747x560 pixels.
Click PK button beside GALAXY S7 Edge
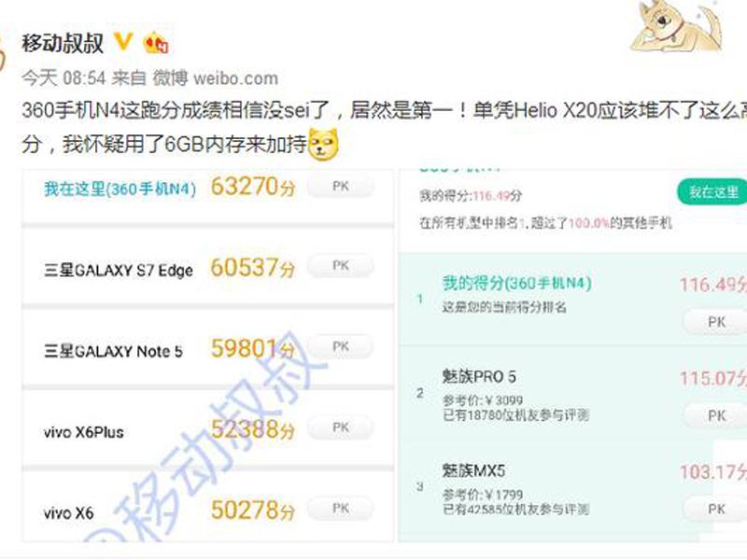[341, 266]
